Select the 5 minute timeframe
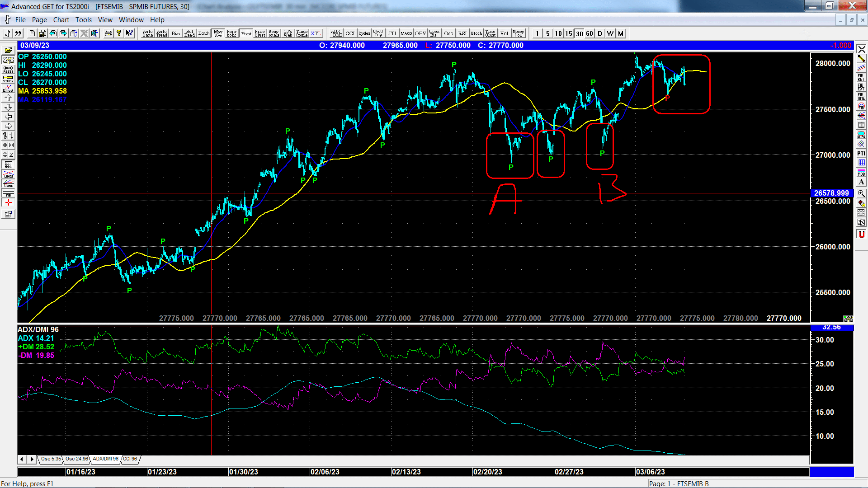The image size is (868, 488). (x=548, y=33)
